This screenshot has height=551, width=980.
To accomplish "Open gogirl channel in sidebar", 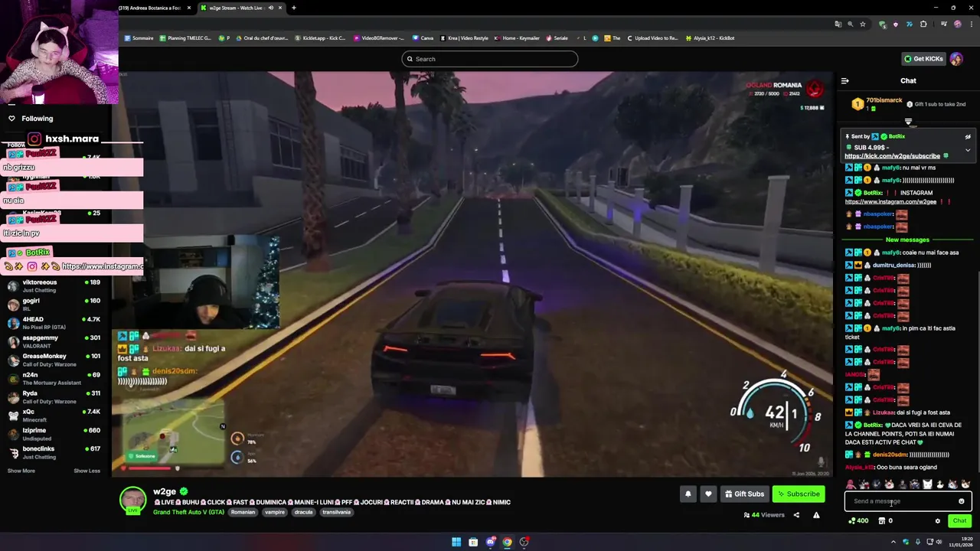I will point(54,304).
